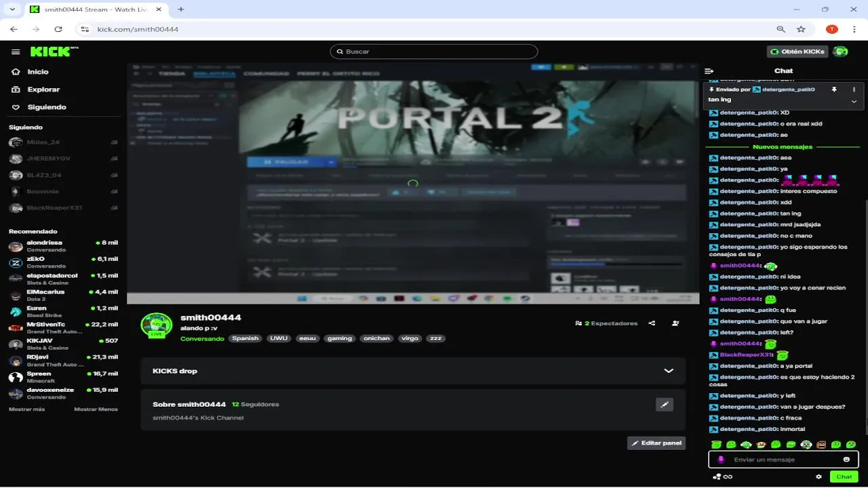The height and width of the screenshot is (488, 868).
Task: Go back in browser history
Action: (14, 29)
